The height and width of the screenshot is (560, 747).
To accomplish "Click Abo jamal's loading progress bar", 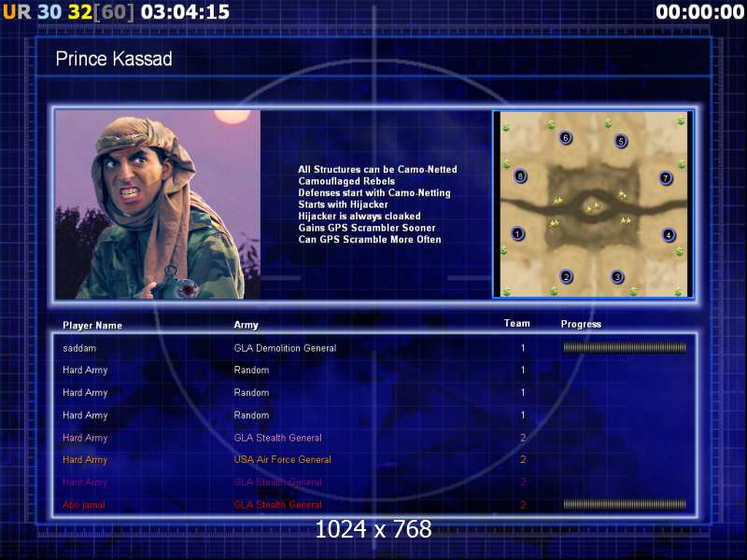I will [625, 504].
